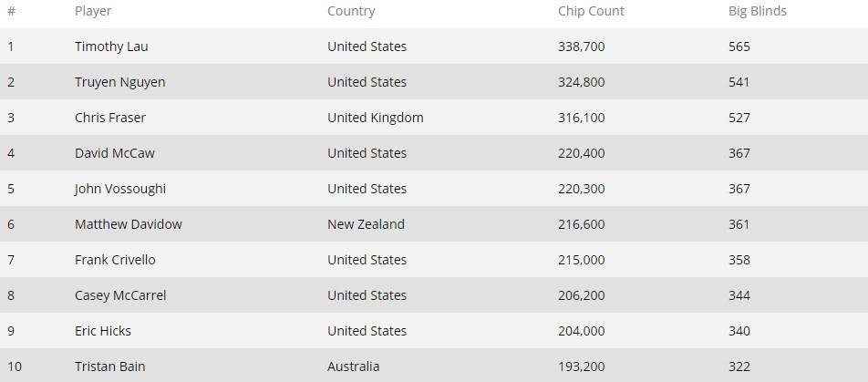Click the United Kingdom country cell
Screen dimensions: 868x382
(375, 118)
